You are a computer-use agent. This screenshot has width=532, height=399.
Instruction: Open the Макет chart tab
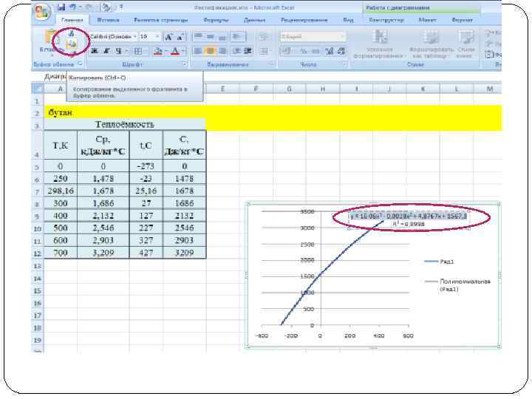click(428, 20)
